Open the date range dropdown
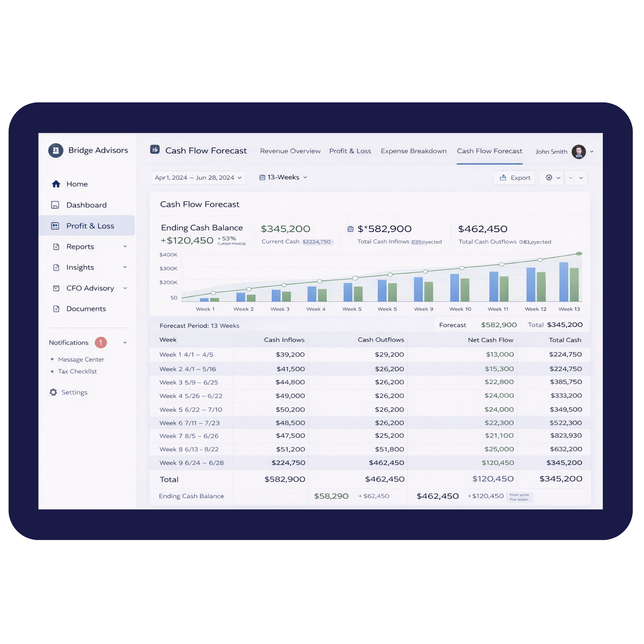This screenshot has width=644, height=644. [198, 178]
